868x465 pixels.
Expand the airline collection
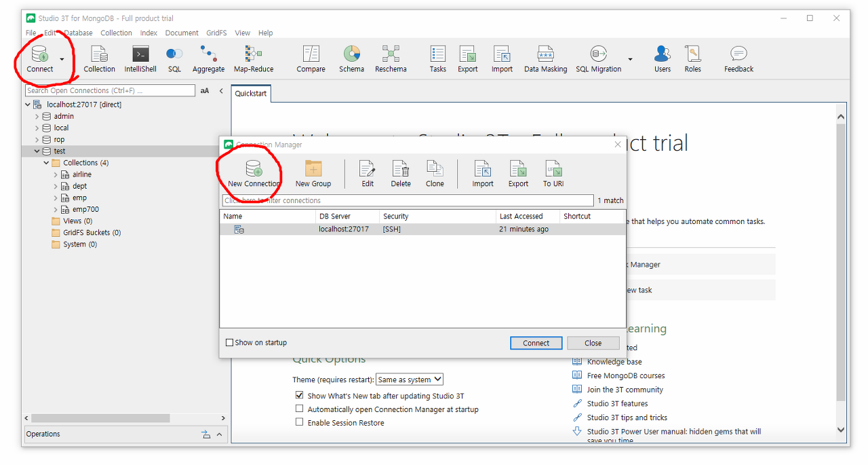[x=56, y=174]
